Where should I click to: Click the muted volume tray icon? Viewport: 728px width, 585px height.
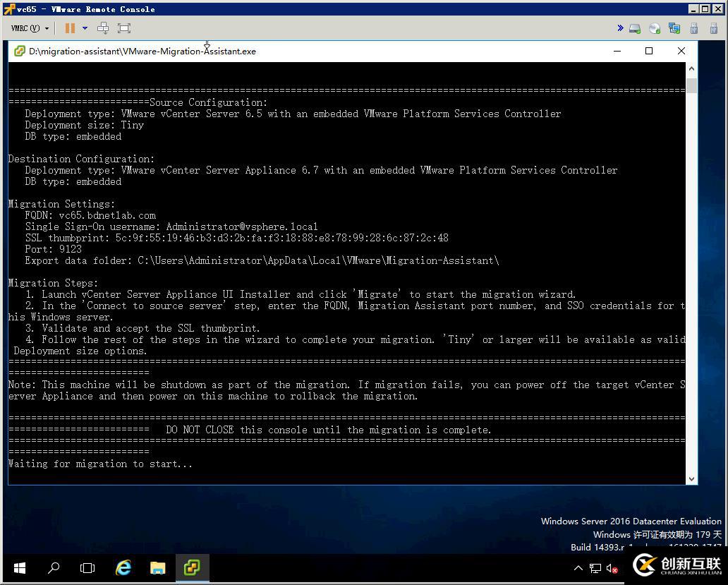click(x=612, y=568)
